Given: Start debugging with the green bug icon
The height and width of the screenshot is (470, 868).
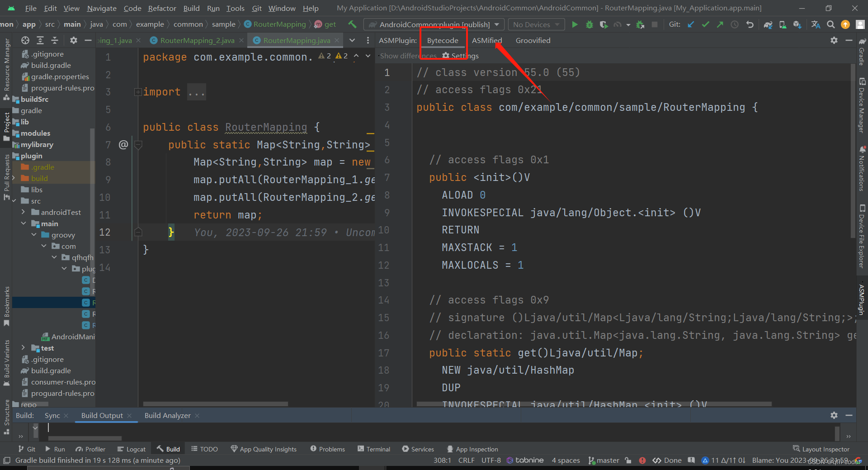Looking at the screenshot, I should tap(589, 24).
